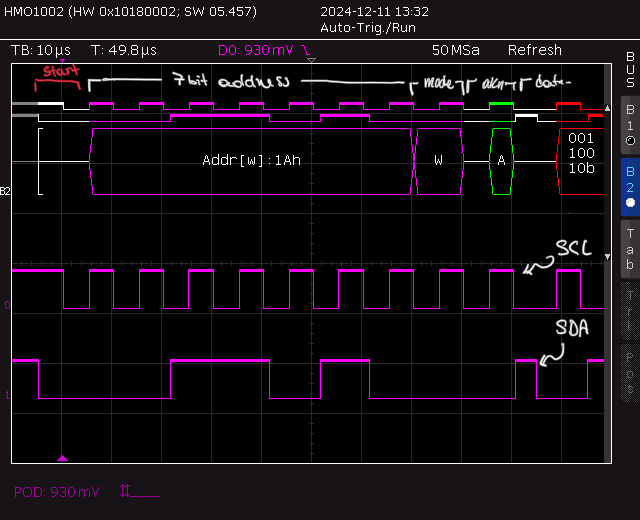Click the Refresh acquisition mode label
Image resolution: width=640 pixels, height=520 pixels.
point(534,50)
